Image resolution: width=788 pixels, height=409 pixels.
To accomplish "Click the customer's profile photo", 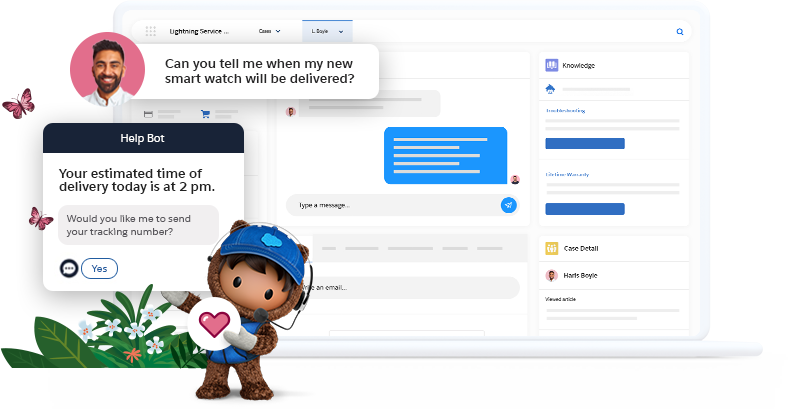I will pyautogui.click(x=108, y=69).
